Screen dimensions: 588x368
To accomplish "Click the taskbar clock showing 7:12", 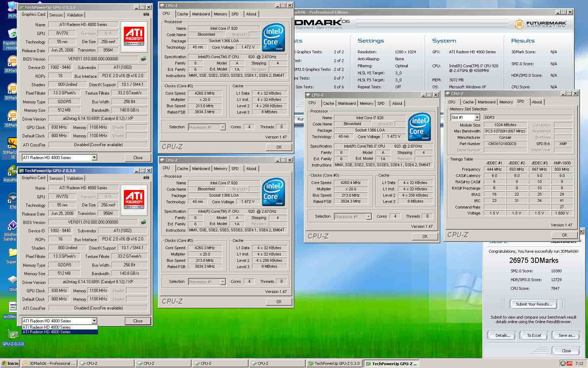I will [579, 363].
